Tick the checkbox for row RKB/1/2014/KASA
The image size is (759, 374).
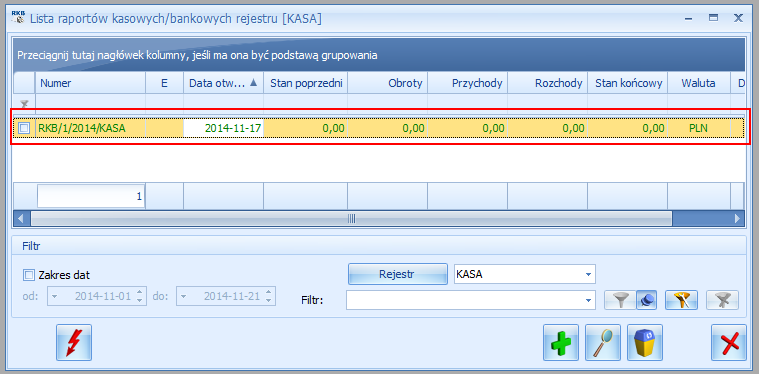24,128
